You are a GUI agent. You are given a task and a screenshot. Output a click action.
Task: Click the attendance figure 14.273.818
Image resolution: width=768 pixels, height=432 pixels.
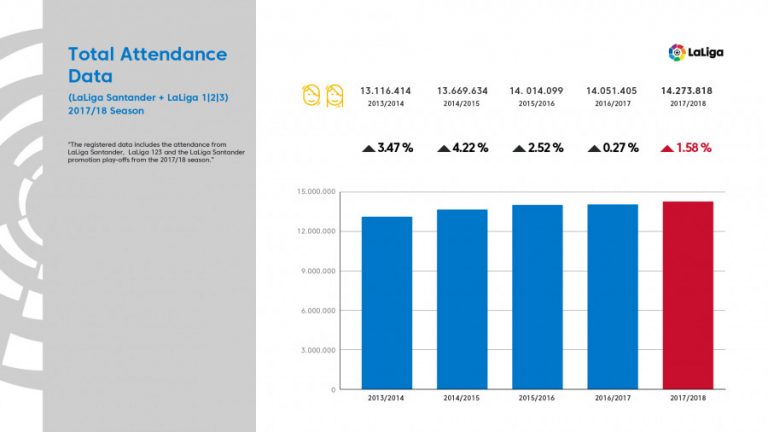pos(687,91)
